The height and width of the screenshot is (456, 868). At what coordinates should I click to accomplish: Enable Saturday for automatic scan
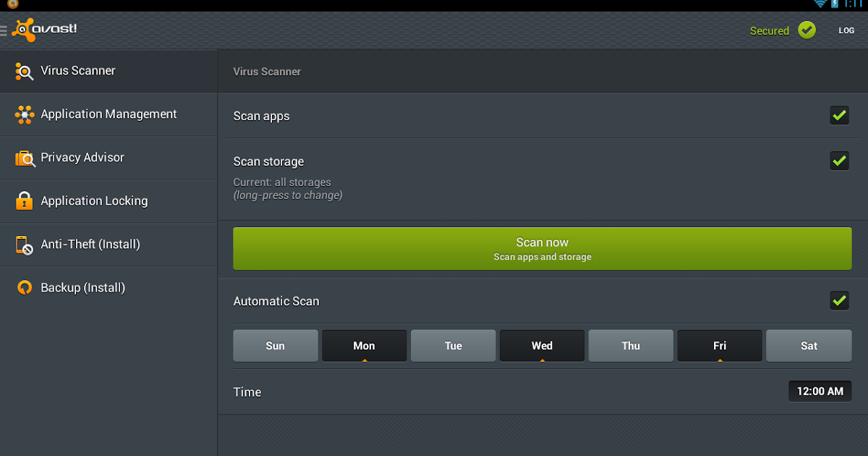click(x=809, y=346)
